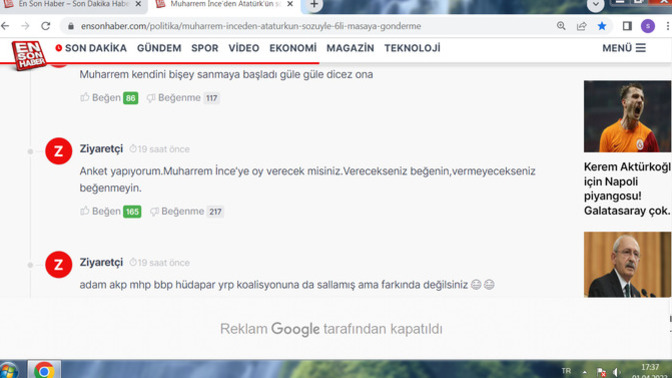The image size is (672, 378).
Task: Open the Windows Start button
Action: click(x=9, y=370)
